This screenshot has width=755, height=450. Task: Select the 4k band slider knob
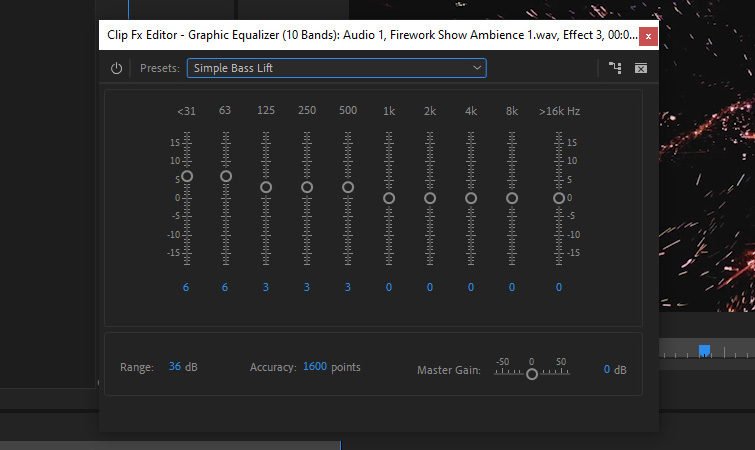coord(471,198)
